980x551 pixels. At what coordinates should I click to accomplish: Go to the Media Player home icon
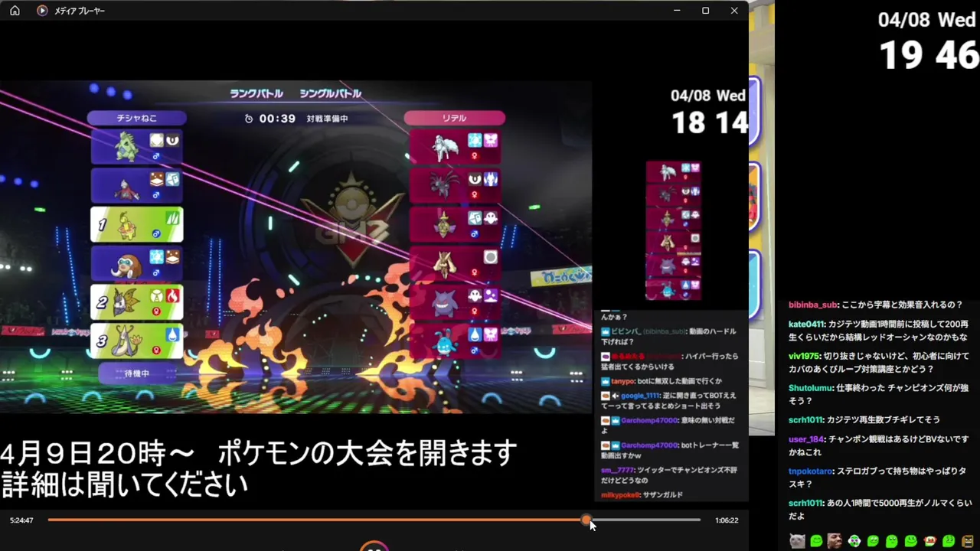pyautogui.click(x=15, y=11)
